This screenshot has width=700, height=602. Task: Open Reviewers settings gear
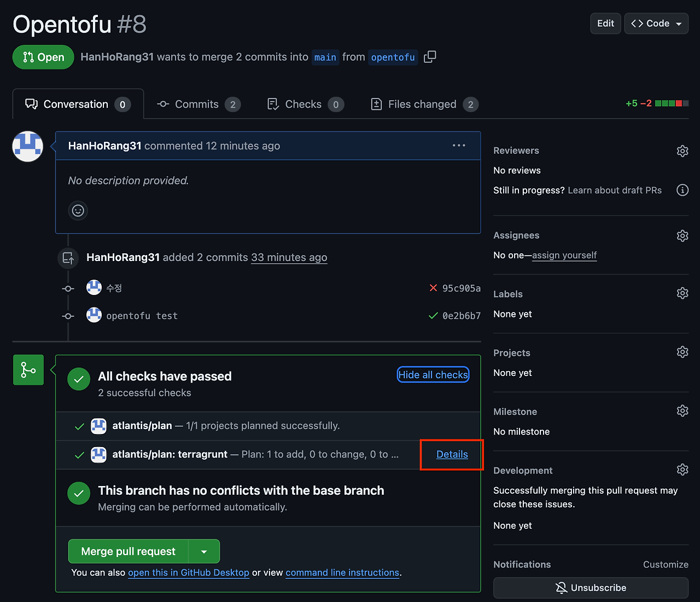pyautogui.click(x=682, y=150)
